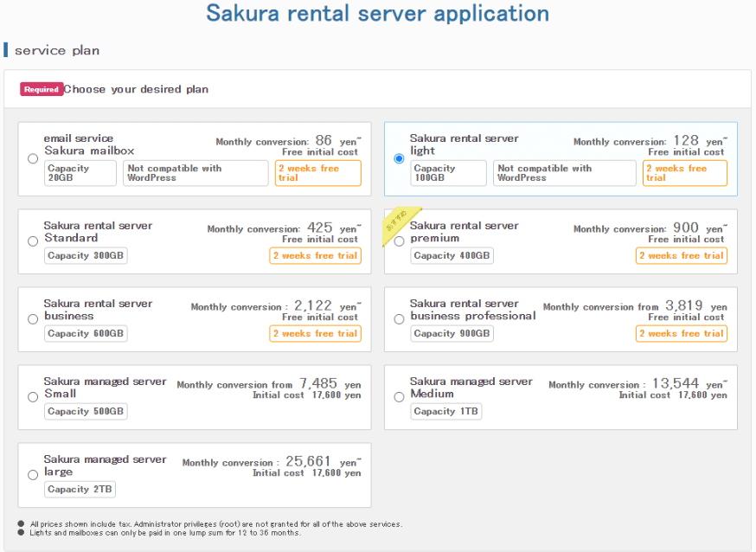Click the 2 weeks free trial badge for Standard plan
Image resolution: width=756 pixels, height=552 pixels.
click(x=316, y=255)
